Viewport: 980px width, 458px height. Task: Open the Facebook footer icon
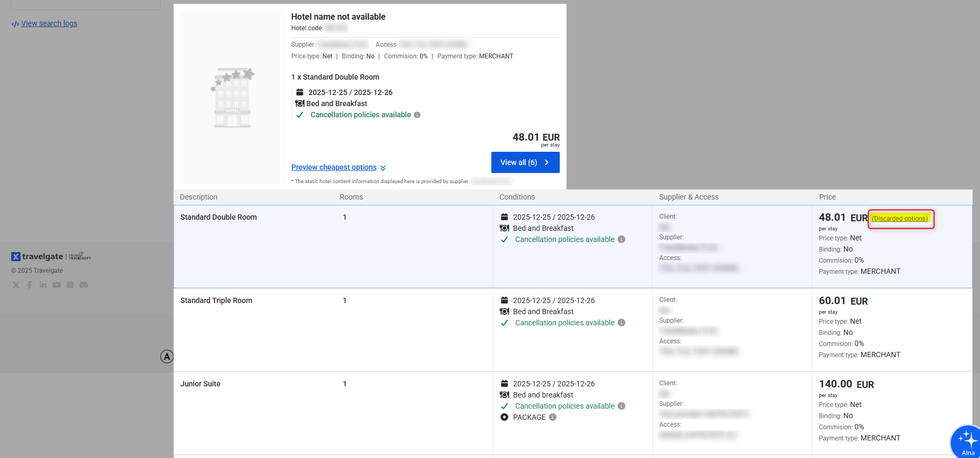(30, 285)
